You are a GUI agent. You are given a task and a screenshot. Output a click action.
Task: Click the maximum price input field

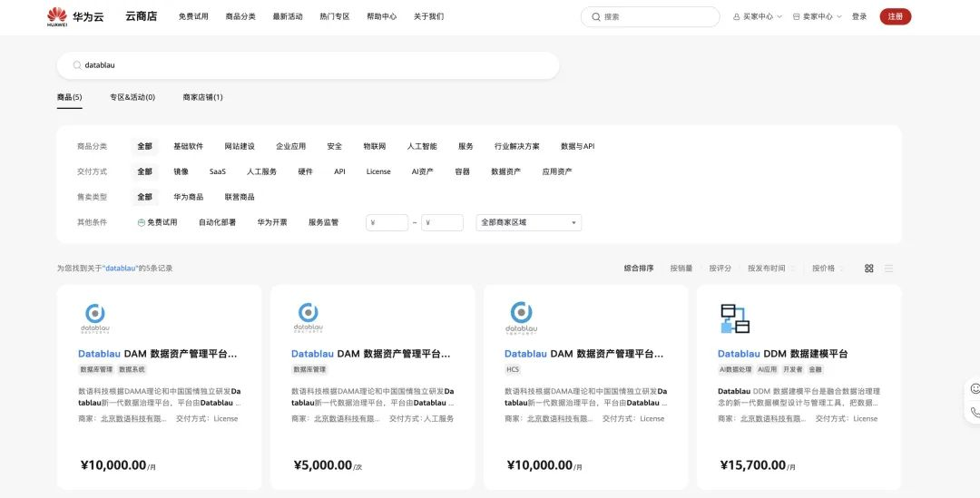[x=442, y=222]
